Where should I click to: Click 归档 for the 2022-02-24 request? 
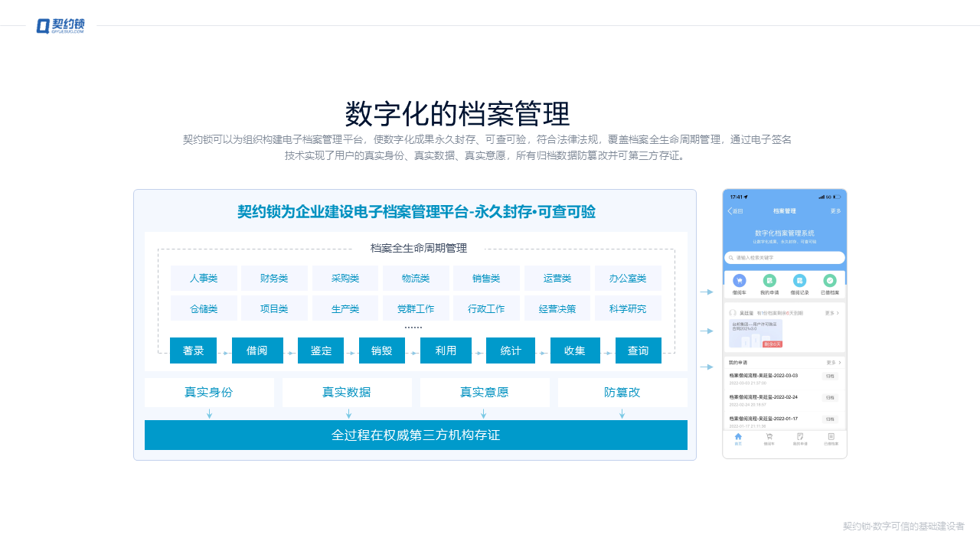pos(830,398)
